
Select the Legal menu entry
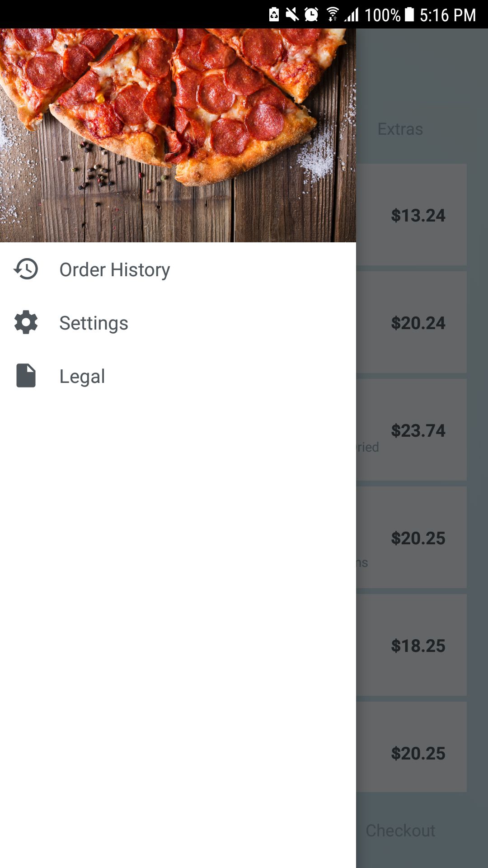(82, 377)
